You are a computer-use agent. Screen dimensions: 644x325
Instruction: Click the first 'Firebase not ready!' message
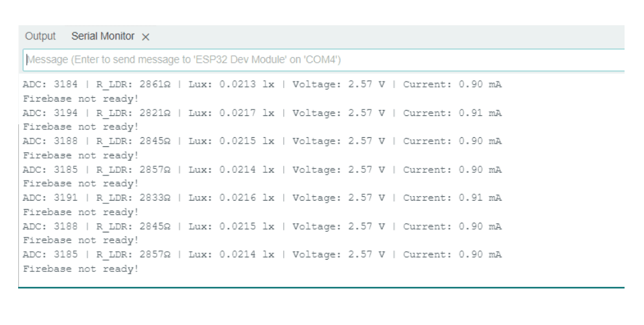(x=81, y=99)
